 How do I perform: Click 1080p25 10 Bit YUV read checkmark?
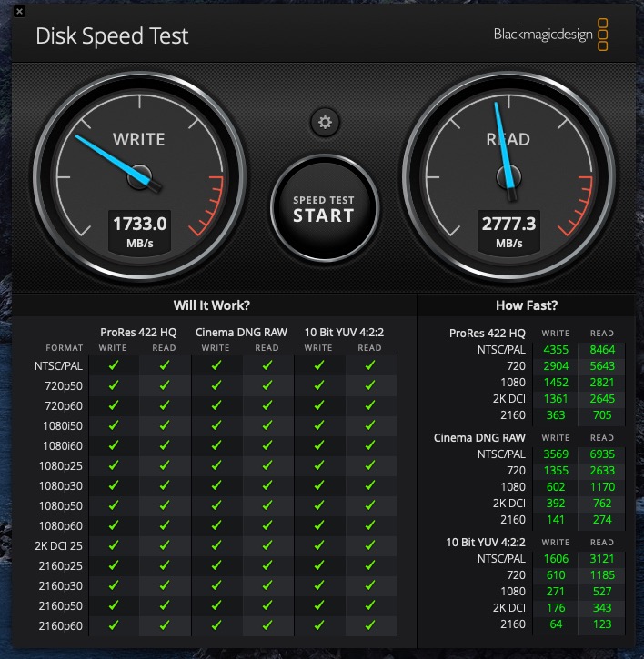(x=370, y=465)
